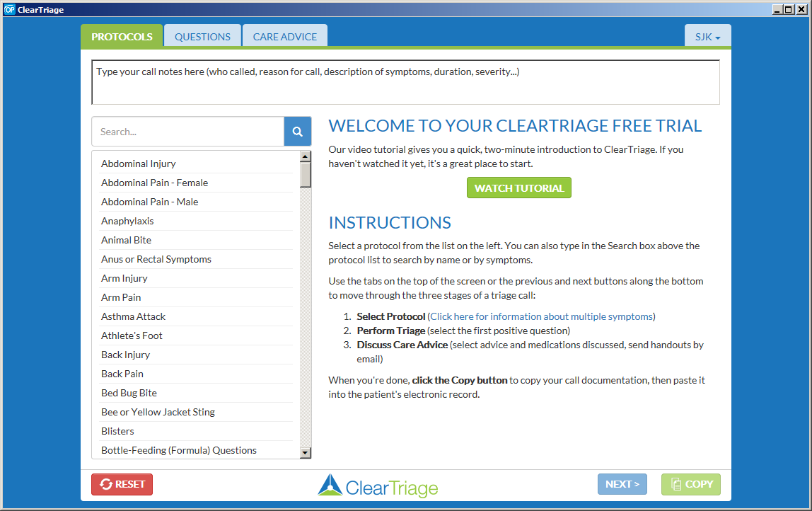Select Bee or Yellow Jacket Sting protocol
Viewport: 812px width, 511px height.
click(197, 413)
